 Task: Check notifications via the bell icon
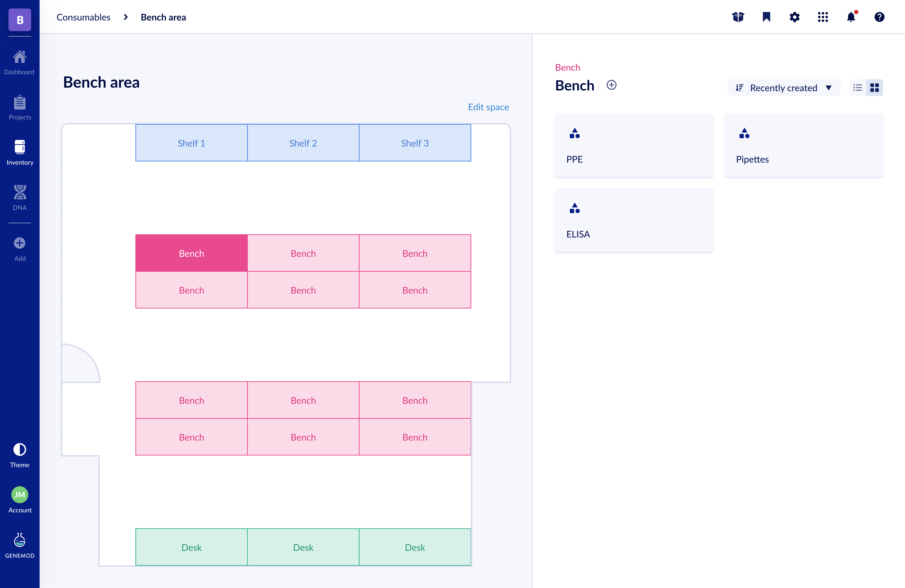pos(851,17)
